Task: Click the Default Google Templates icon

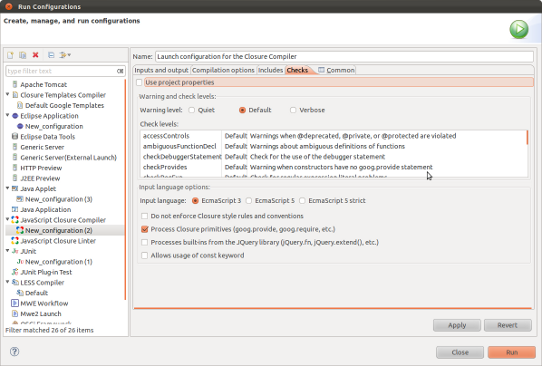Action: pos(20,105)
